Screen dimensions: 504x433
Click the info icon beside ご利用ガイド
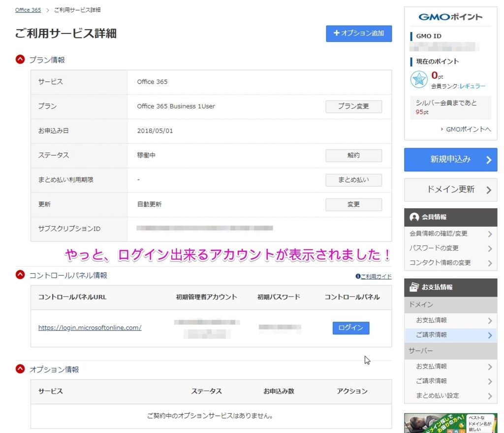point(358,276)
